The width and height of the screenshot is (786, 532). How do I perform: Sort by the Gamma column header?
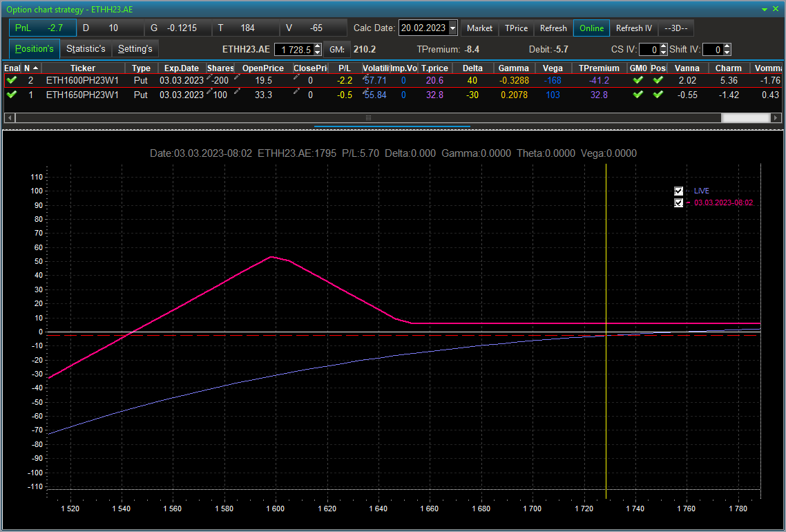pos(514,68)
